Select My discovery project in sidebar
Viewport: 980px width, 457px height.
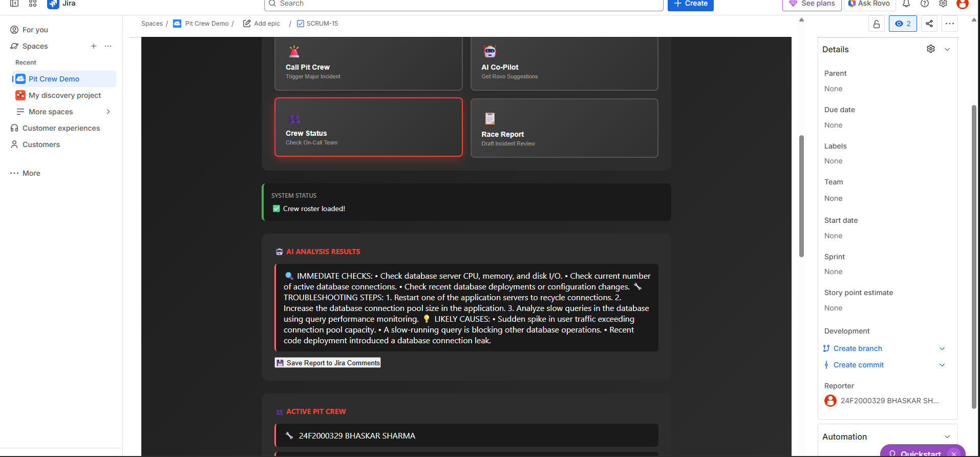point(64,95)
